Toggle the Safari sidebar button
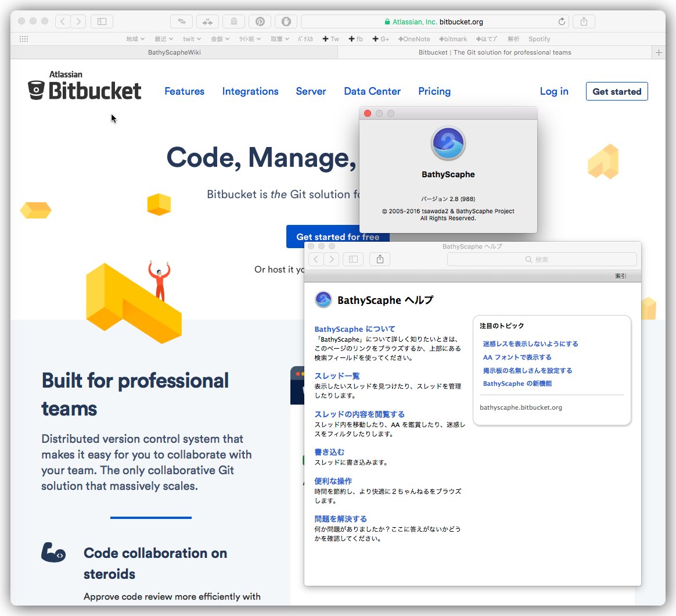 (102, 21)
